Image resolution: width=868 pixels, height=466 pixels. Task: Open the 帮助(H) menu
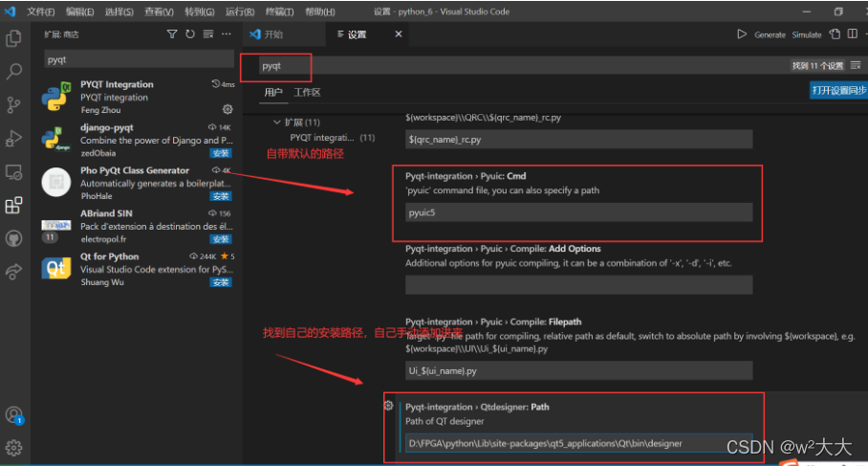[x=320, y=11]
